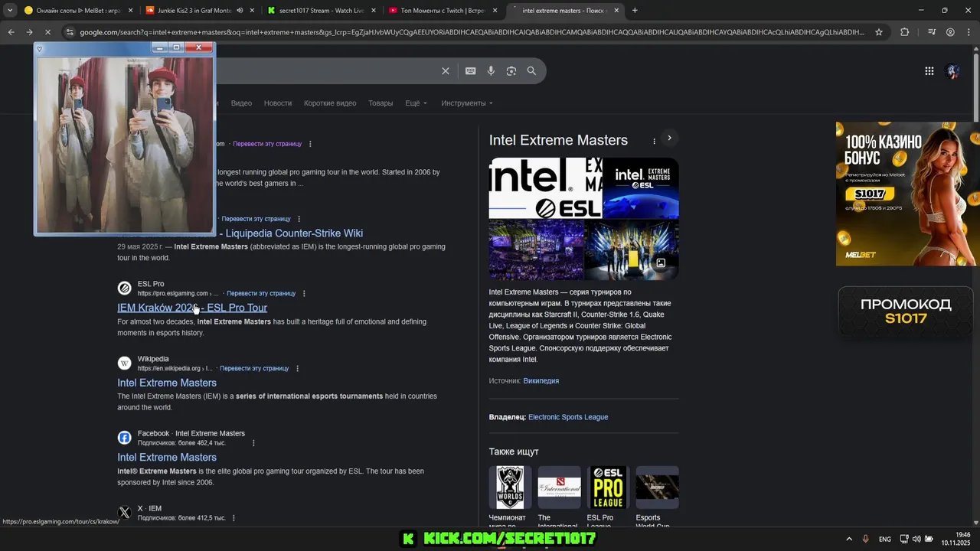Open more options for Wikipedia result
This screenshot has width=980, height=551.
coord(297,368)
